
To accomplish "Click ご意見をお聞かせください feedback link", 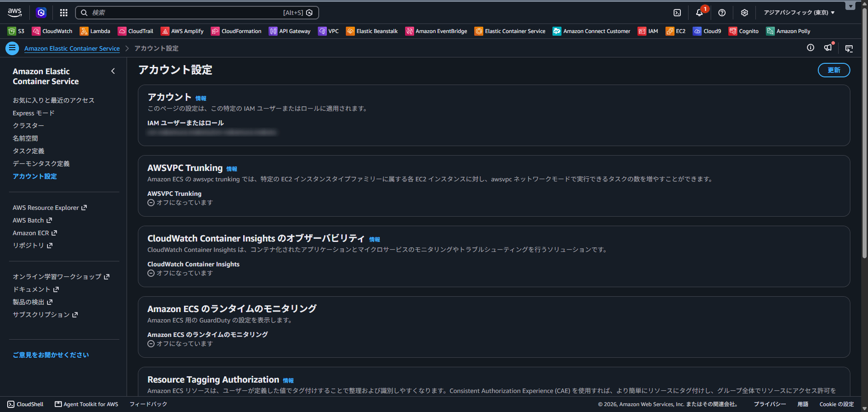I will [51, 355].
